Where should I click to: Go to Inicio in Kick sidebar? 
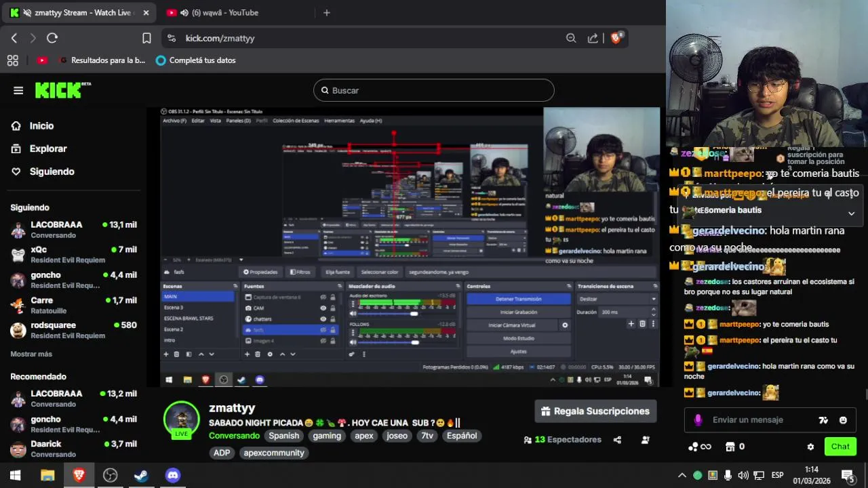pyautogui.click(x=41, y=125)
